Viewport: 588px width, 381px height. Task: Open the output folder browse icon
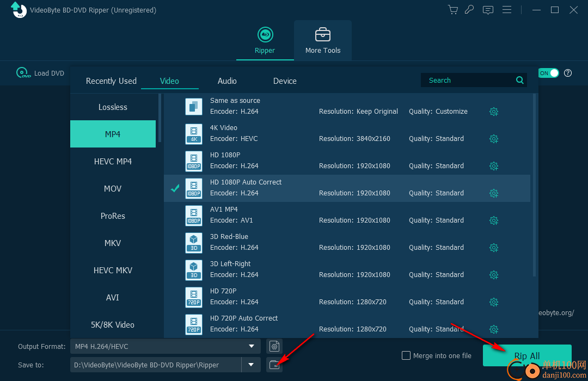click(x=274, y=365)
